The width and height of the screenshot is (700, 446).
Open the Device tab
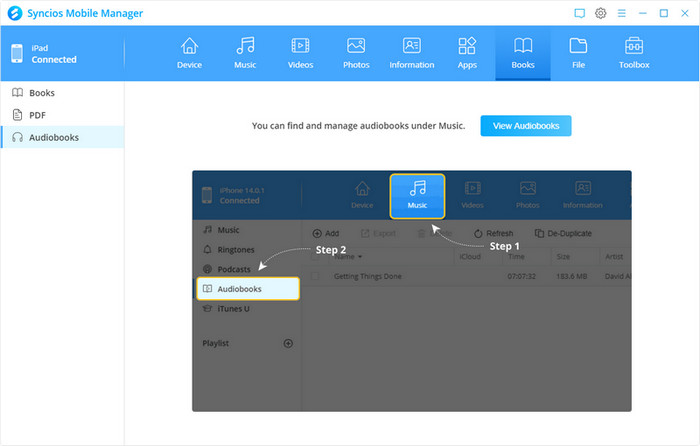(x=189, y=54)
